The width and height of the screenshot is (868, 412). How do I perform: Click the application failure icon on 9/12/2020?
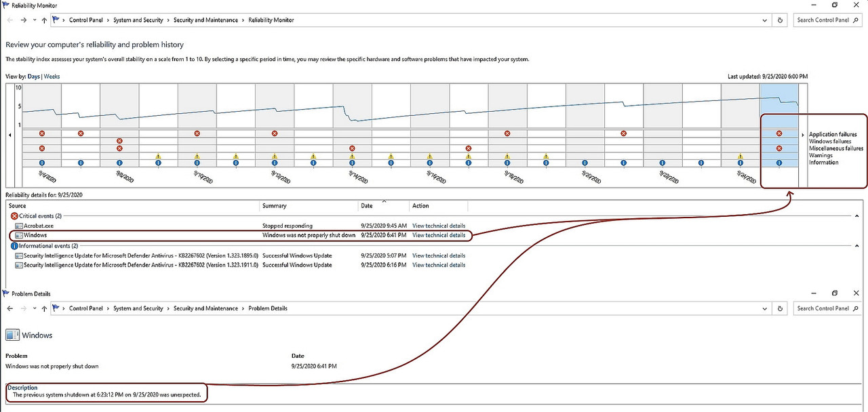tap(274, 133)
